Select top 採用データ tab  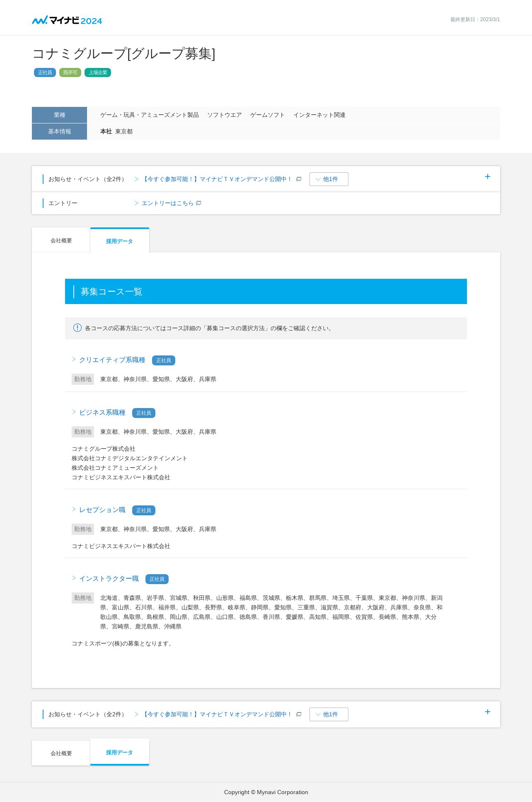pos(120,241)
